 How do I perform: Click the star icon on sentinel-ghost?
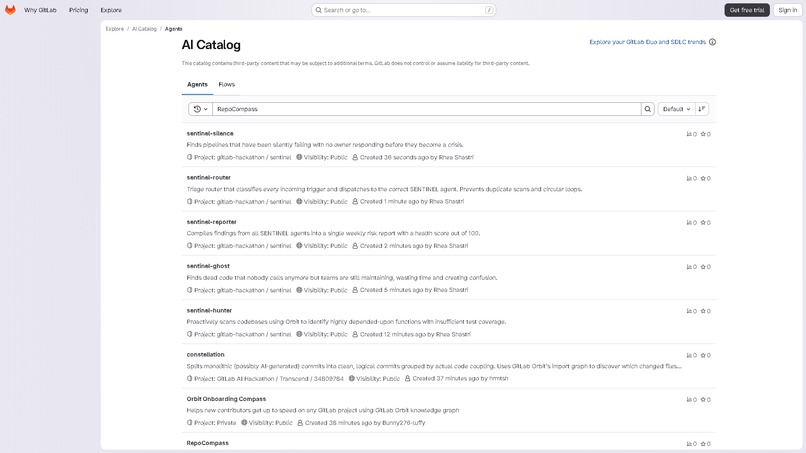(x=703, y=267)
